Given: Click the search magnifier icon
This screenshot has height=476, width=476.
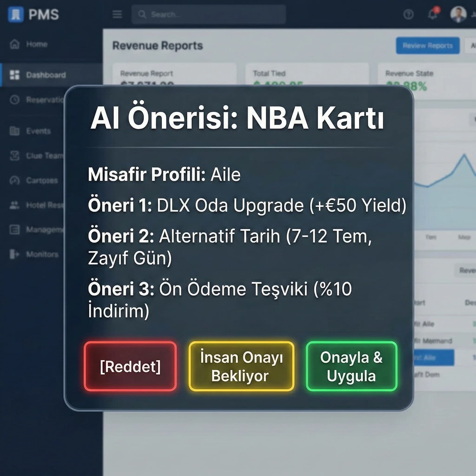Looking at the screenshot, I should coord(142,14).
